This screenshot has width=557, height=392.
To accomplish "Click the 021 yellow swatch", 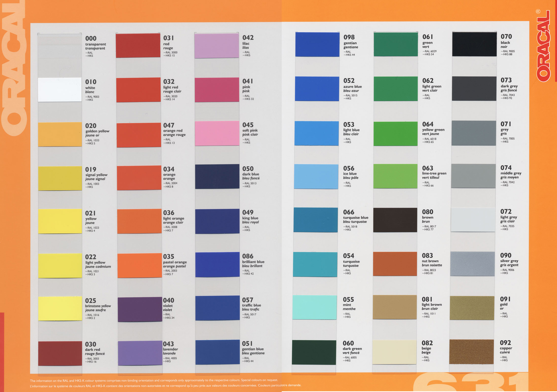I will (x=60, y=221).
